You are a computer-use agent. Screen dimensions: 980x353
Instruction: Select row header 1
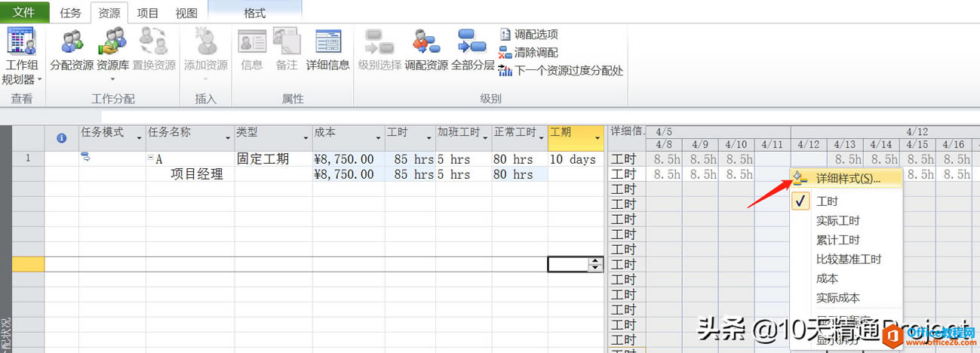pos(29,159)
